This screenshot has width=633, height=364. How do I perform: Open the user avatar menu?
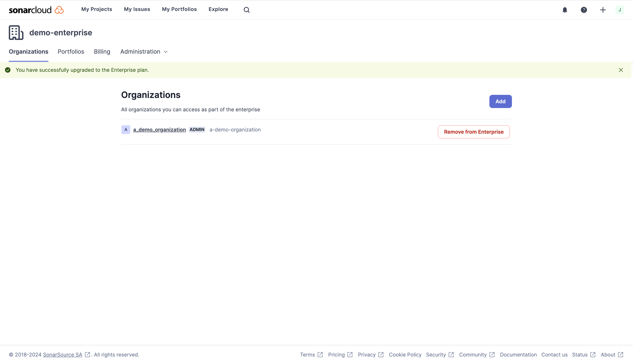pyautogui.click(x=620, y=10)
